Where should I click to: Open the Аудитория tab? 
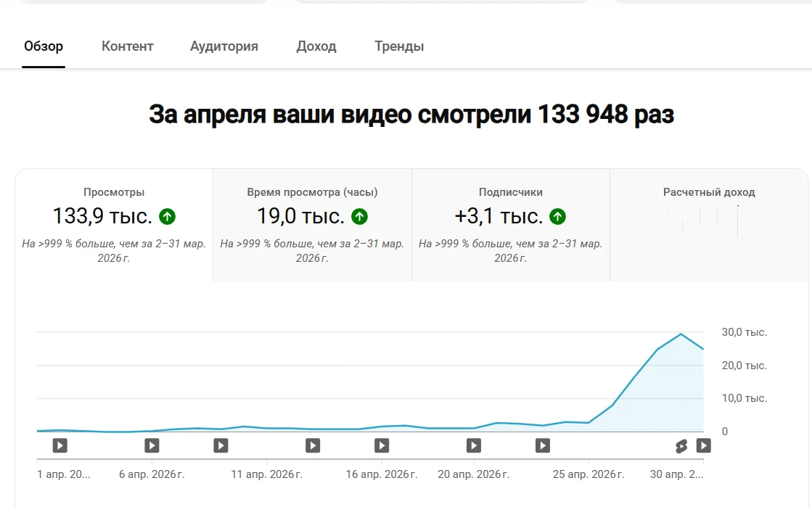tap(223, 46)
